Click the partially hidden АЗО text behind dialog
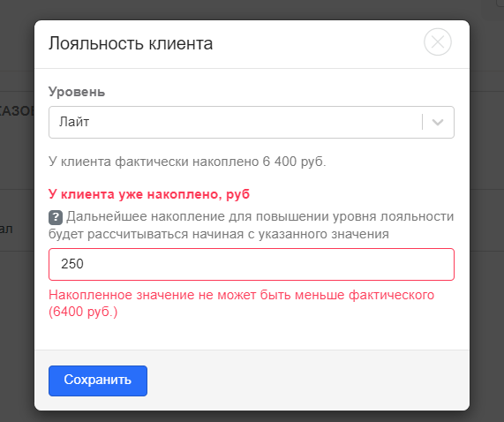 (17, 111)
